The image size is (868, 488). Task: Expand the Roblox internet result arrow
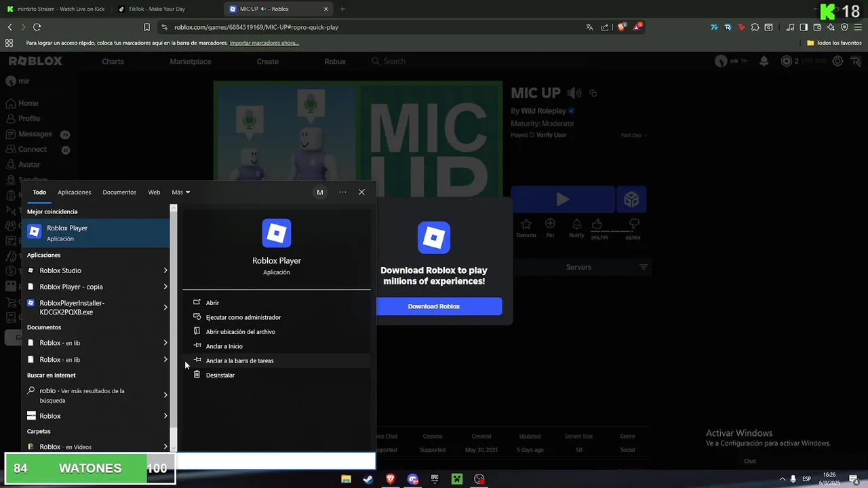click(x=165, y=416)
